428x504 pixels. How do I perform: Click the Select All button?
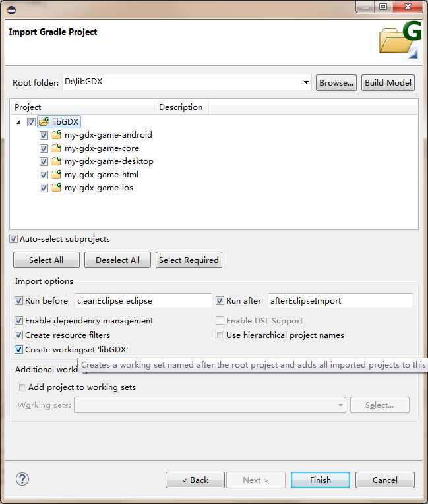pyautogui.click(x=46, y=260)
